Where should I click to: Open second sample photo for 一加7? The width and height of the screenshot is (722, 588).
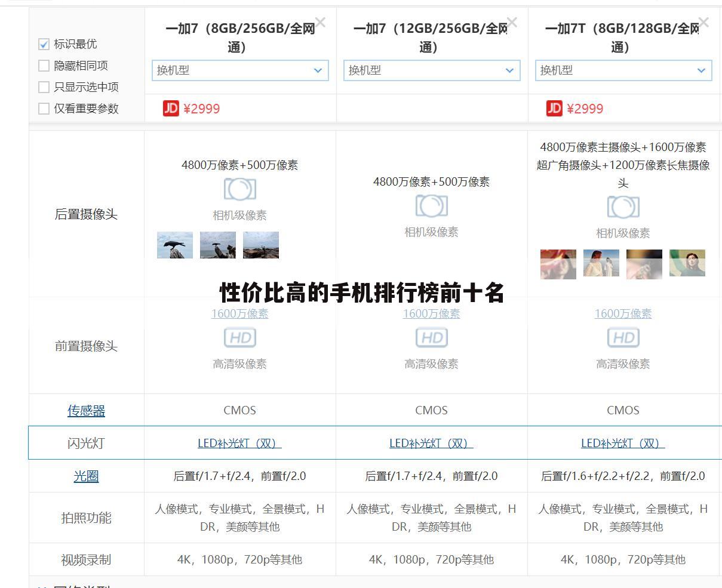(218, 245)
